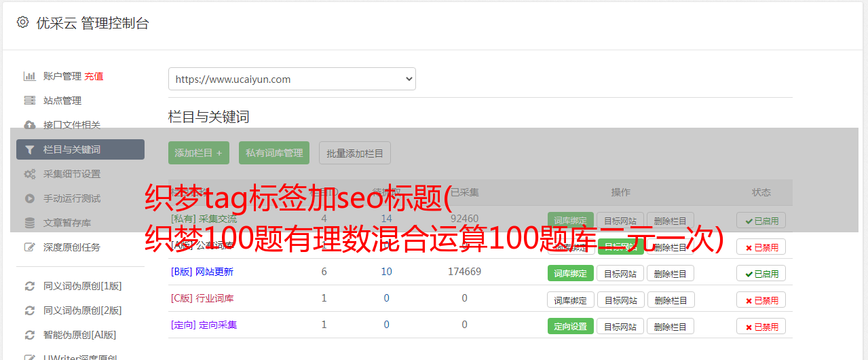Open 智能伪原创[AI版] in the sidebar
Viewport: 868px width, 360px height.
[x=79, y=335]
